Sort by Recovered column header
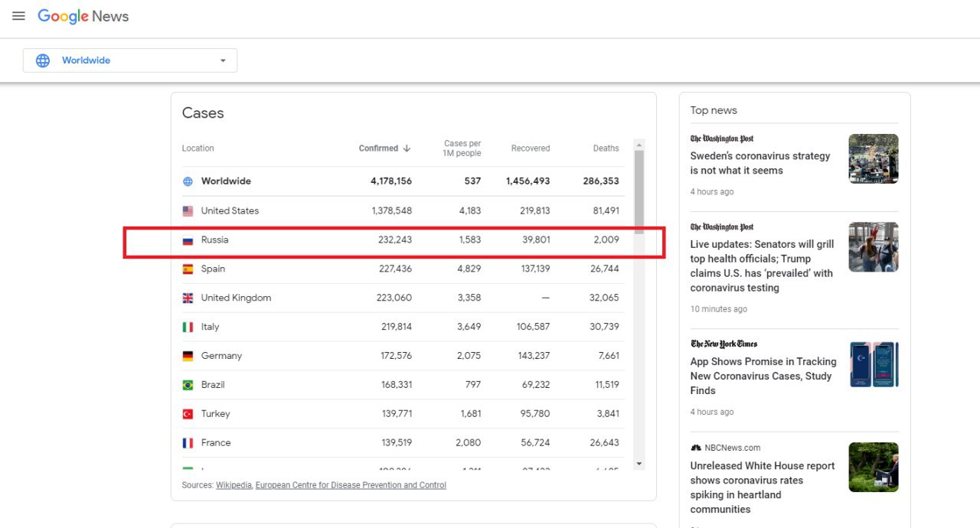Viewport: 980px width, 528px height. (x=531, y=148)
